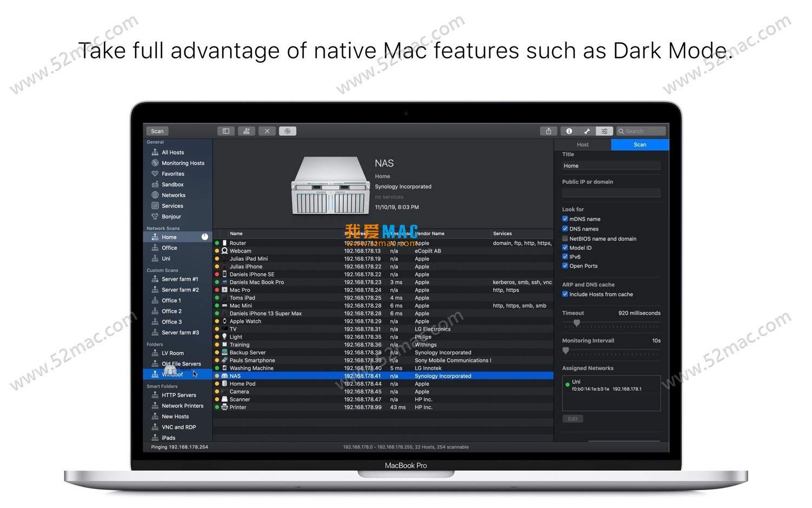
Task: Sort by the Vendor Name column header
Action: pos(430,234)
